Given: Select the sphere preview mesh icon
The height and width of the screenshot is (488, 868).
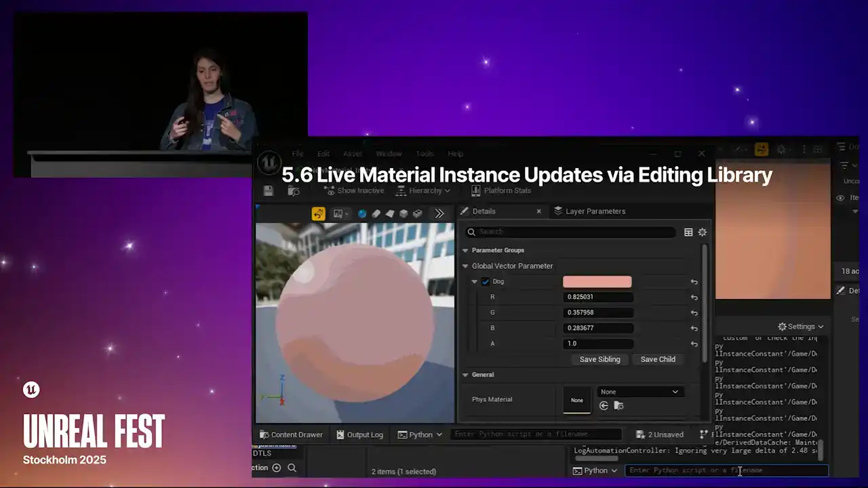Looking at the screenshot, I should [362, 213].
